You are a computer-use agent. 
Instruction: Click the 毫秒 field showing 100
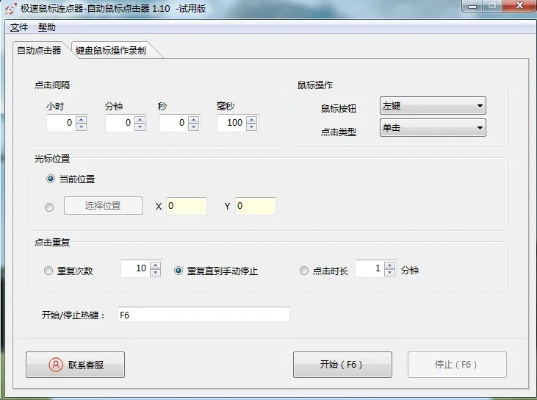(232, 123)
